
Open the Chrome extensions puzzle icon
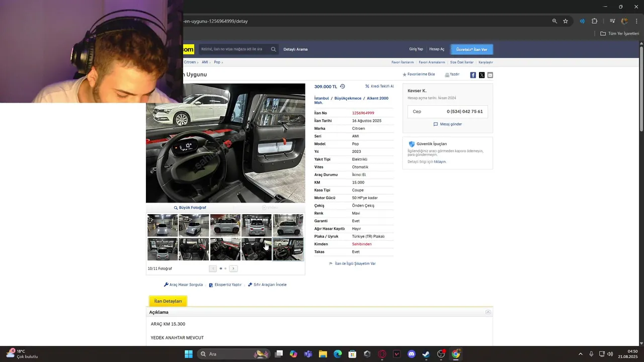pos(595,21)
